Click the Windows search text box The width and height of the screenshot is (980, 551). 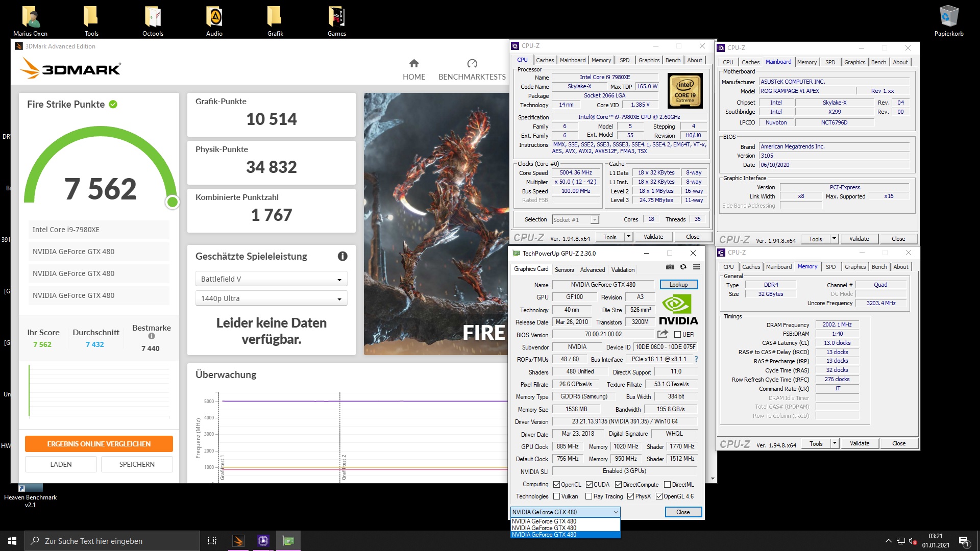tap(112, 541)
